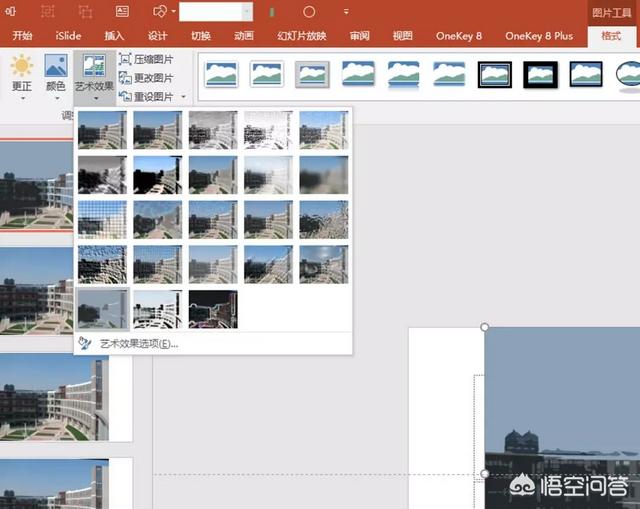The height and width of the screenshot is (509, 640).
Task: Open the 插入 ribbon tab
Action: coord(114,36)
